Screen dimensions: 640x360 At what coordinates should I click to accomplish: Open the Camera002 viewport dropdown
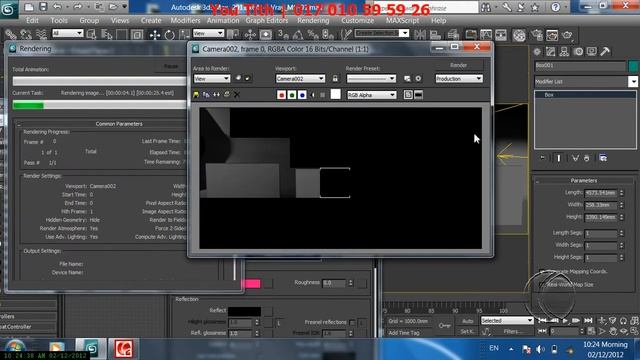click(x=300, y=78)
